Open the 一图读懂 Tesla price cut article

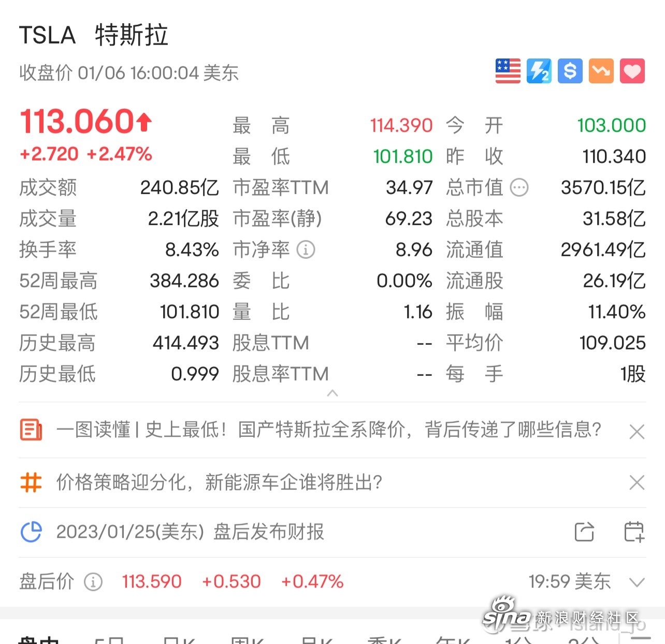pyautogui.click(x=329, y=430)
